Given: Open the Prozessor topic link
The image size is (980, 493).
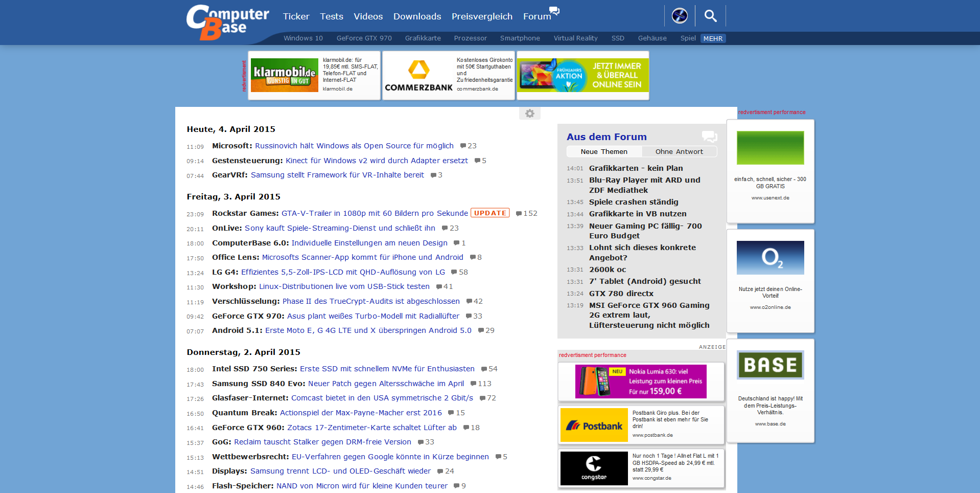Looking at the screenshot, I should pos(470,38).
